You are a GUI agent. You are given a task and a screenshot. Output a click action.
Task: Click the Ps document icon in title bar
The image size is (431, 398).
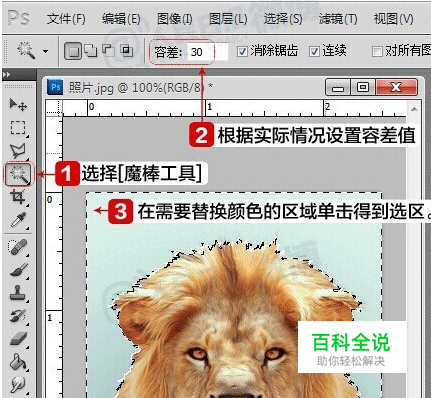coord(55,87)
